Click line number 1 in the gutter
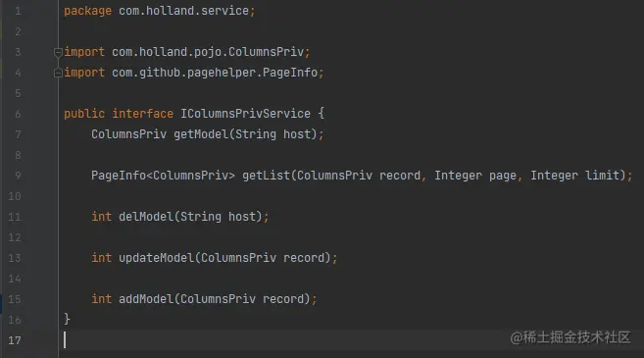This screenshot has width=644, height=358. [x=18, y=11]
